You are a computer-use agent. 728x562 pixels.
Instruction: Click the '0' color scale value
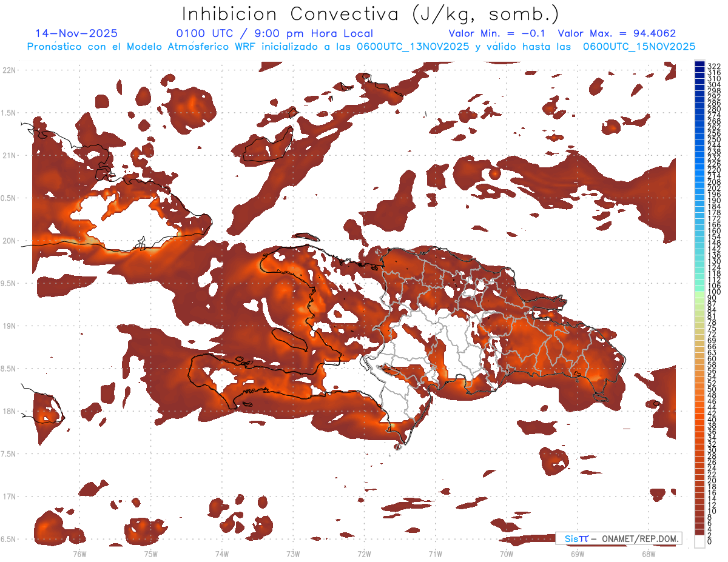click(710, 543)
